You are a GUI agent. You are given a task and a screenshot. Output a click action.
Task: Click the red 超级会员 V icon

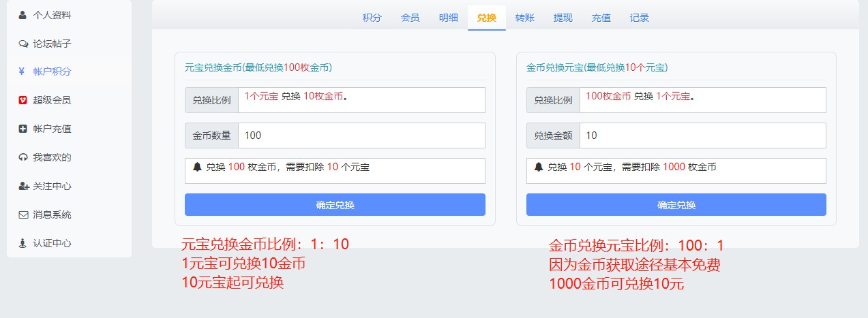[23, 100]
